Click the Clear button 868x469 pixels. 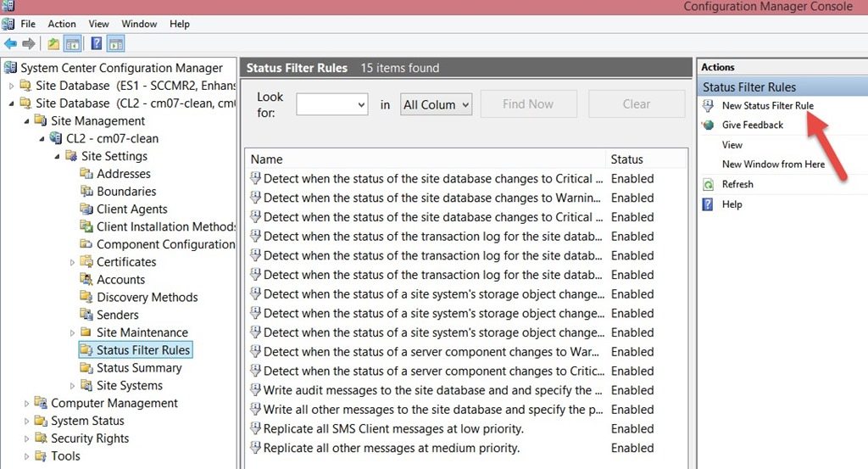(x=636, y=103)
